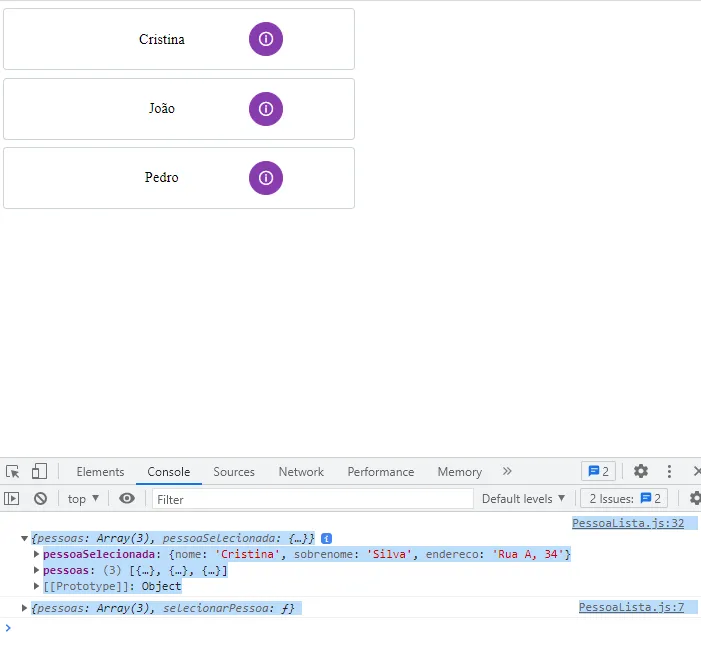Expand the [[Prototype]] Object entry
The width and height of the screenshot is (701, 653).
point(37,586)
